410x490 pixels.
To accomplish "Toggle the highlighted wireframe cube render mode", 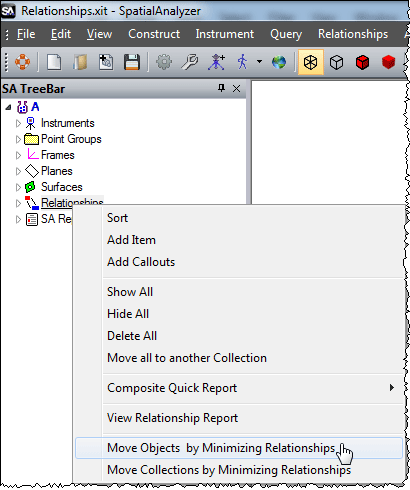I will point(311,62).
